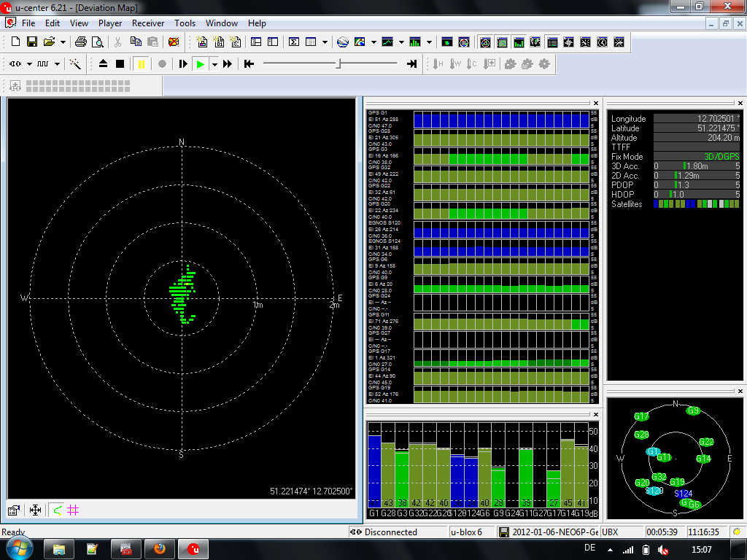Viewport: 747px width, 560px height.
Task: Toggle the green track line icon
Action: tap(57, 510)
